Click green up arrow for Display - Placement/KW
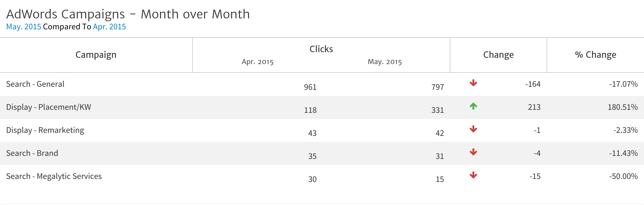The height and width of the screenshot is (205, 644). (473, 106)
